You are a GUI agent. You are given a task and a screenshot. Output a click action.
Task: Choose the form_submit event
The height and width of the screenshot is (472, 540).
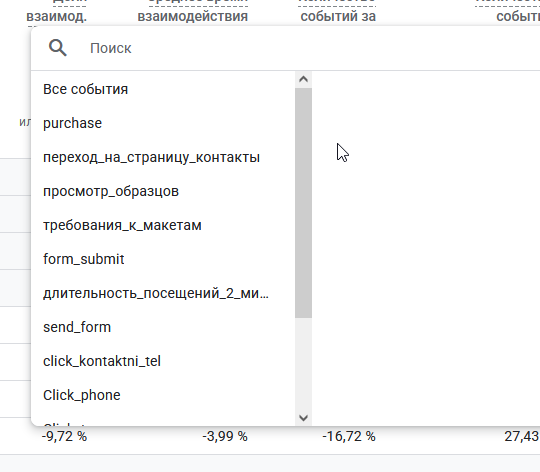click(x=84, y=259)
